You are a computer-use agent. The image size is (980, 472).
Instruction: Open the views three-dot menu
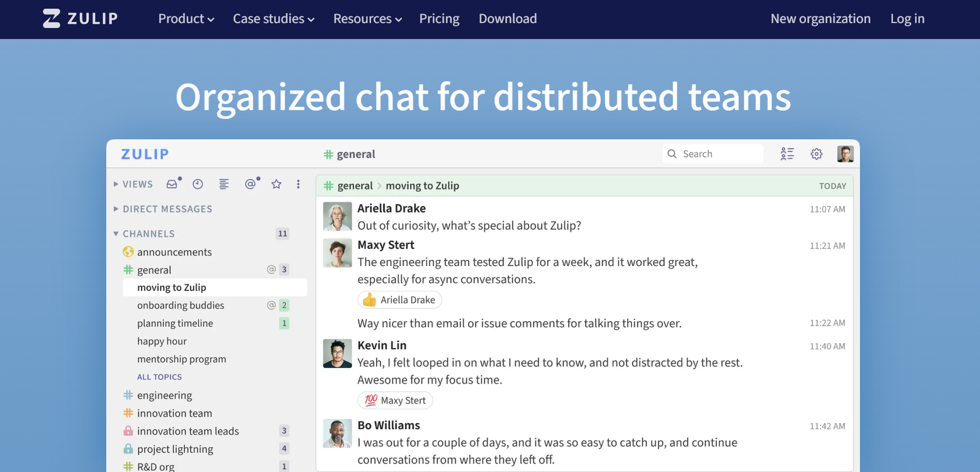click(x=298, y=184)
